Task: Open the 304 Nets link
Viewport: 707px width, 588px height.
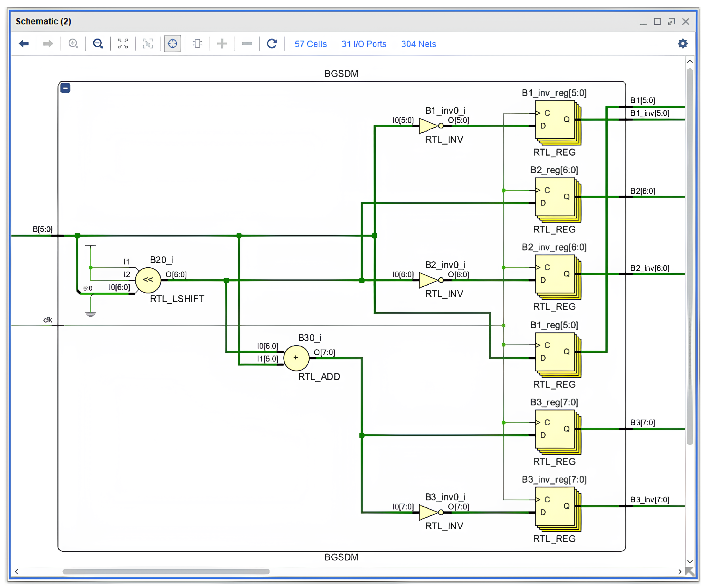Action: tap(418, 44)
